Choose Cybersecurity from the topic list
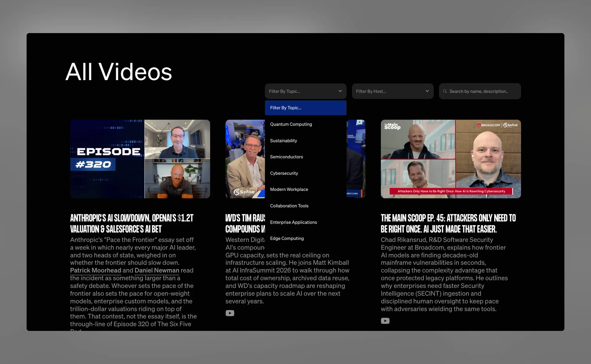The height and width of the screenshot is (364, 591). click(306, 173)
